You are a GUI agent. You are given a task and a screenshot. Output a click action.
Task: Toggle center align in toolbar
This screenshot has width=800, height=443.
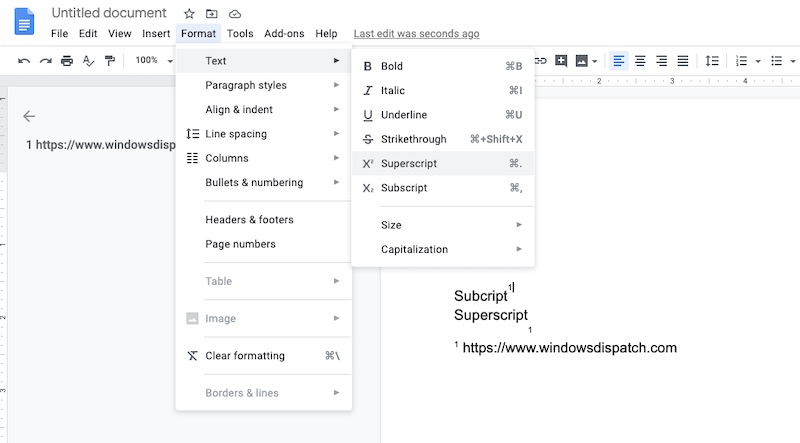(x=640, y=61)
